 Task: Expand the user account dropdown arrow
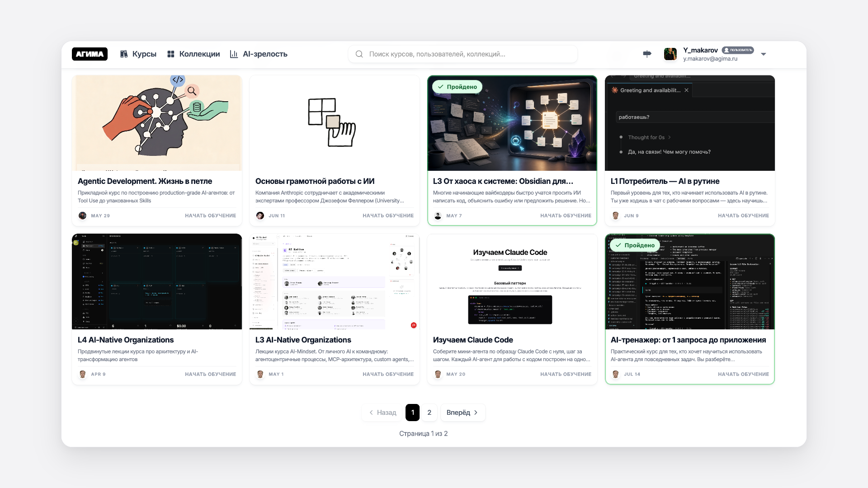coord(764,54)
